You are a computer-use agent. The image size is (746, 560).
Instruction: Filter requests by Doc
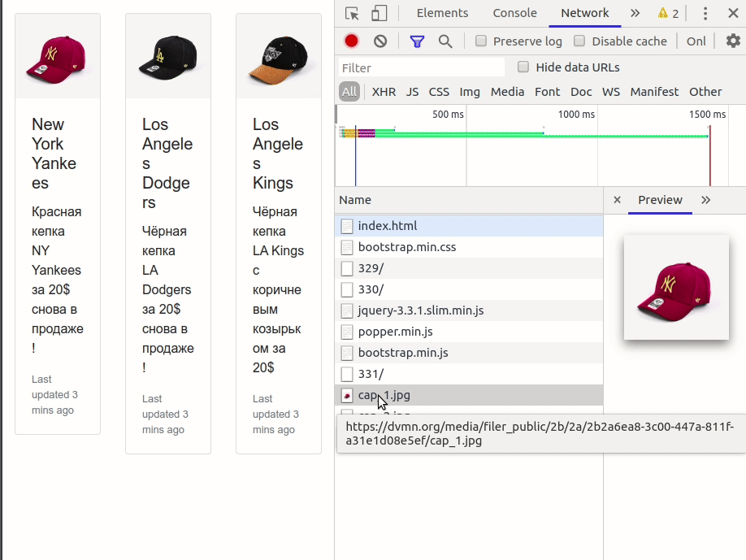pyautogui.click(x=581, y=92)
